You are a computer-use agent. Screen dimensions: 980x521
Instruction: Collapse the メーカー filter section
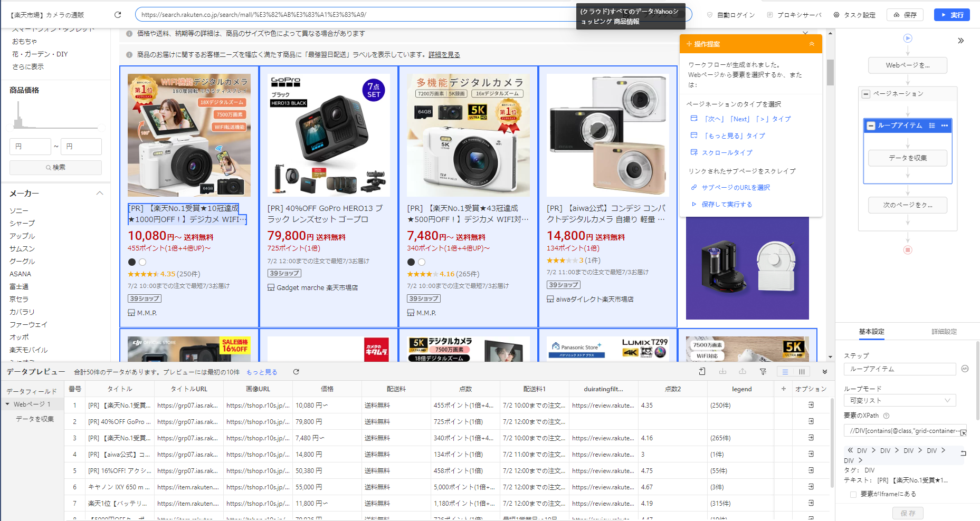pyautogui.click(x=100, y=193)
